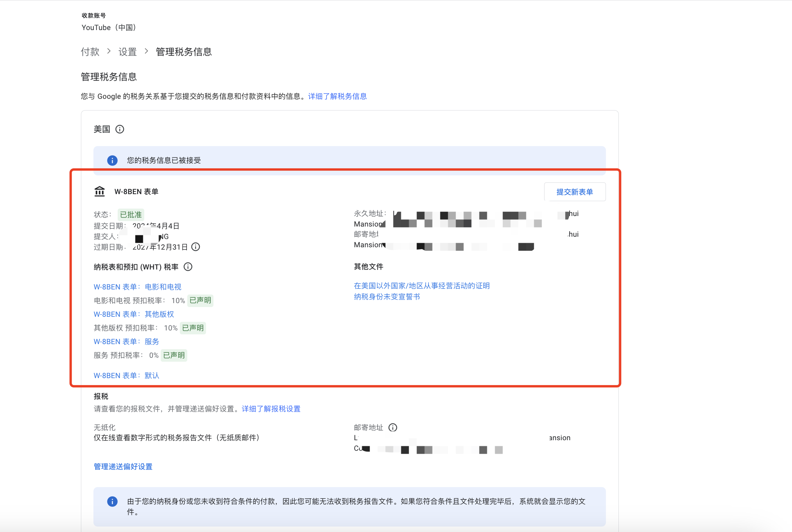Screen dimensions: 792x532
Task: Go to 设置 breadcrumb item
Action: click(x=127, y=52)
